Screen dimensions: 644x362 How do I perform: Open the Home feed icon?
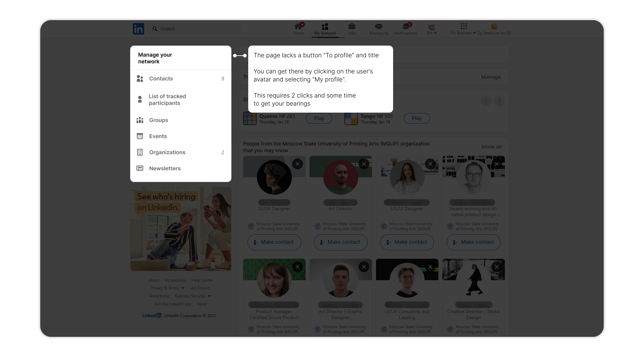pyautogui.click(x=298, y=27)
